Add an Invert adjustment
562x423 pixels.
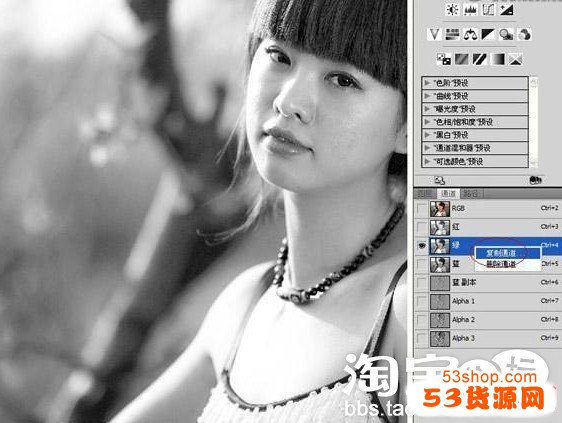pyautogui.click(x=443, y=59)
